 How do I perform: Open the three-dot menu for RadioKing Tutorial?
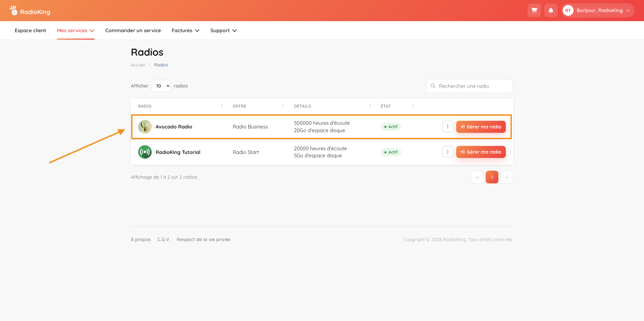pos(448,152)
